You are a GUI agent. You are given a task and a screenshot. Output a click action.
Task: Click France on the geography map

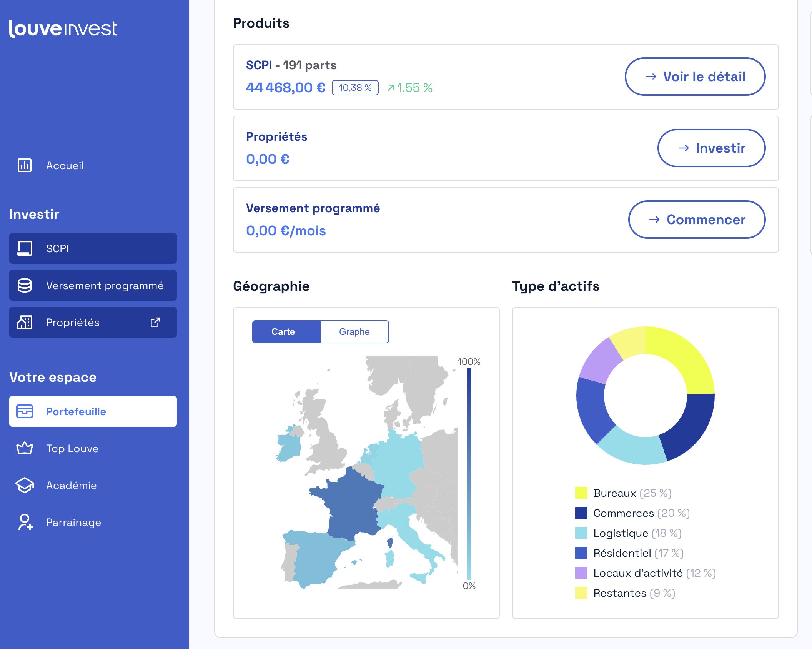[x=352, y=504]
